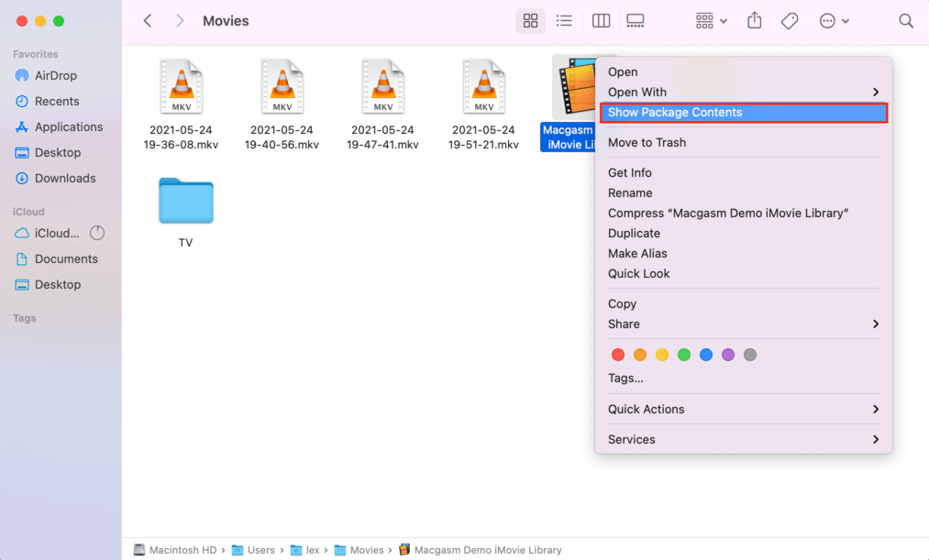Click Users in the path bar
This screenshot has width=929, height=560.
point(253,550)
